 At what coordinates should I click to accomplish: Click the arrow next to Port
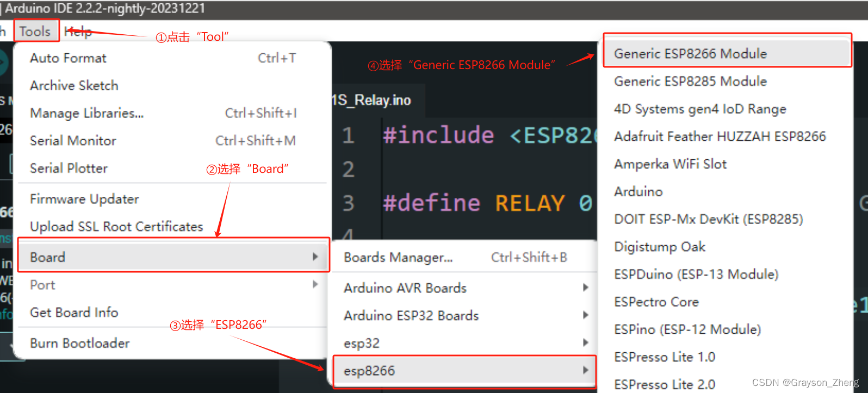click(x=315, y=284)
